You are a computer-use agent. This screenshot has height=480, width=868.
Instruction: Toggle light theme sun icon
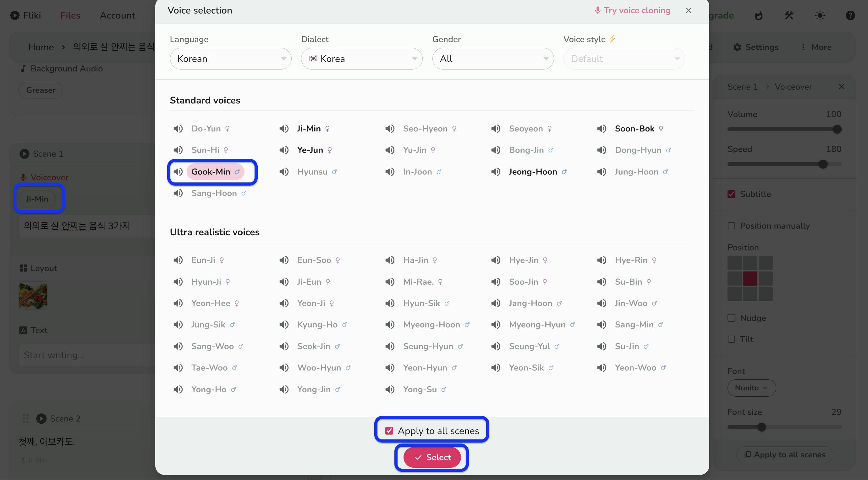click(x=820, y=15)
